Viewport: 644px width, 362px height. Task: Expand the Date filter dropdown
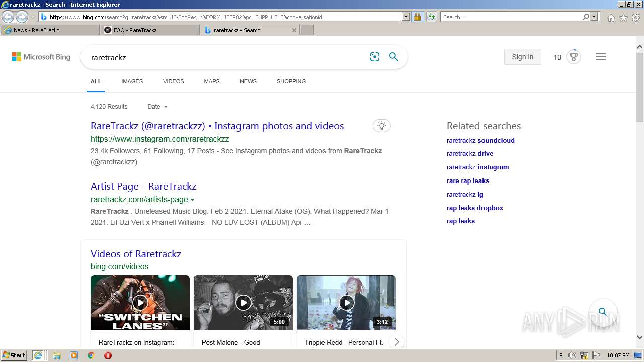(157, 107)
